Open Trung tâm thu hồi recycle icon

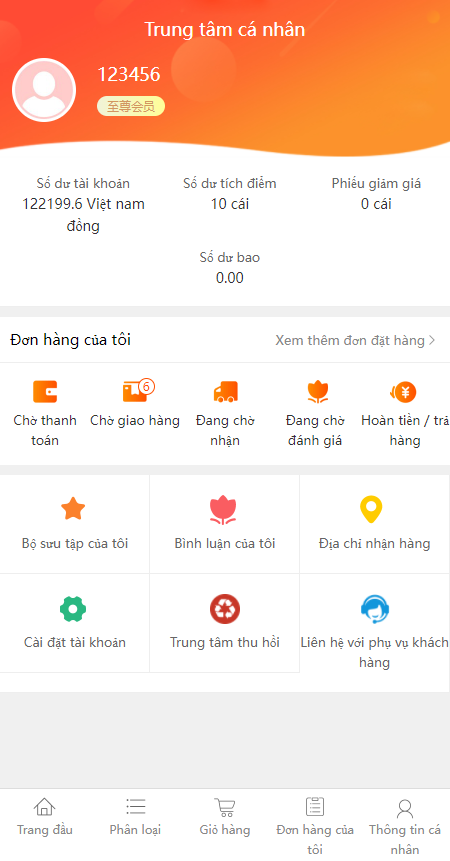(x=224, y=609)
